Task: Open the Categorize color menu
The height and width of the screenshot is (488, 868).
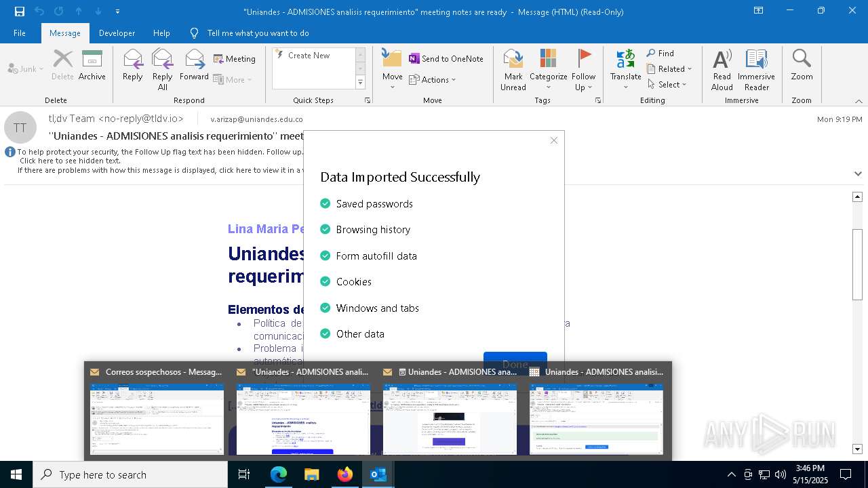Action: [548, 69]
